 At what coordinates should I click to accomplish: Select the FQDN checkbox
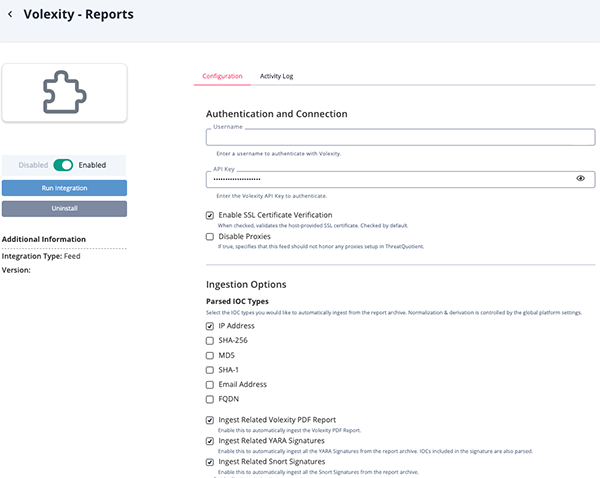pos(210,400)
